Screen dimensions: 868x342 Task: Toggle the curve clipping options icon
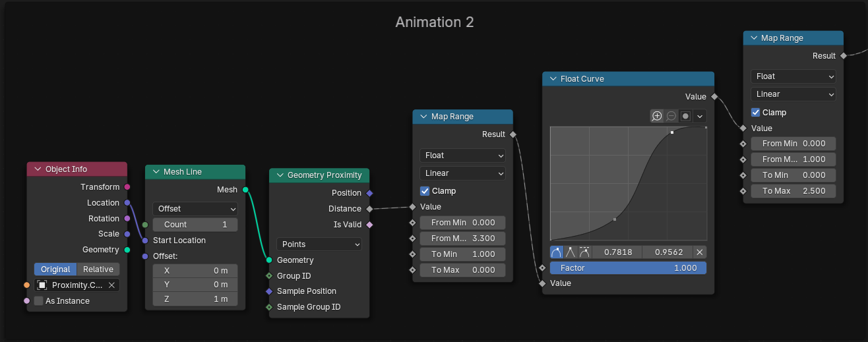(685, 116)
